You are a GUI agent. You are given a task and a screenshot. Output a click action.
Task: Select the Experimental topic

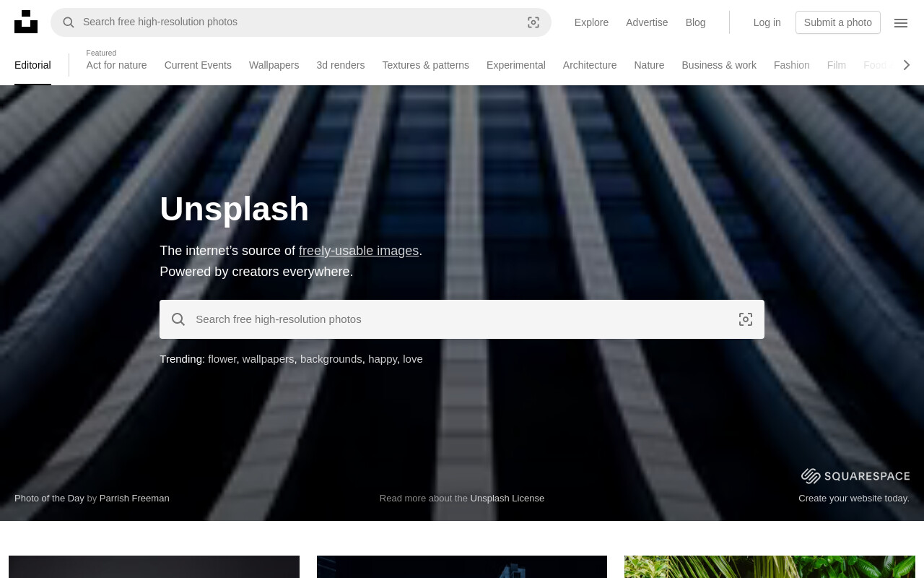pyautogui.click(x=515, y=65)
